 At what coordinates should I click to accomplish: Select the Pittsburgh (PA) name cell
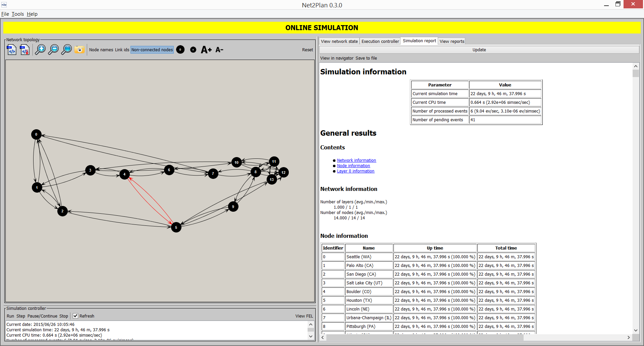pyautogui.click(x=369, y=327)
